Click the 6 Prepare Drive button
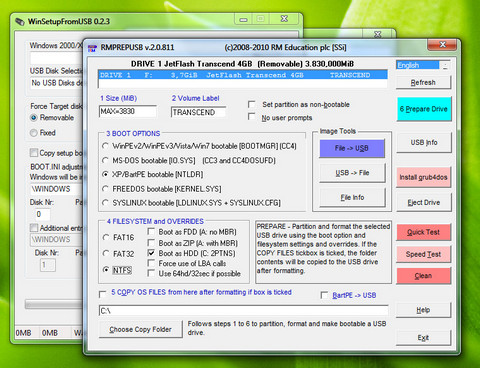 click(424, 109)
